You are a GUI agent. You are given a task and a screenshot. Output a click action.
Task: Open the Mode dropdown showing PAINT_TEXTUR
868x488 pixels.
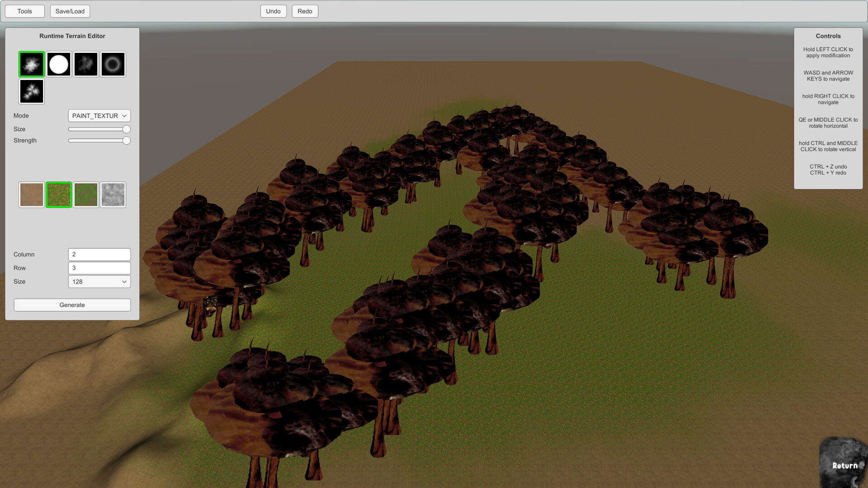click(99, 115)
